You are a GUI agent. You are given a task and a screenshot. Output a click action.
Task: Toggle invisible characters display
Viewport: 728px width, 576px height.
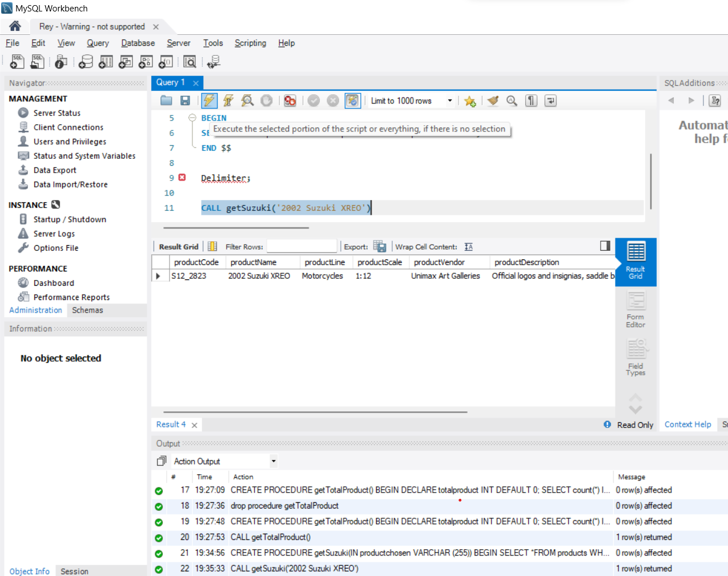pyautogui.click(x=531, y=101)
